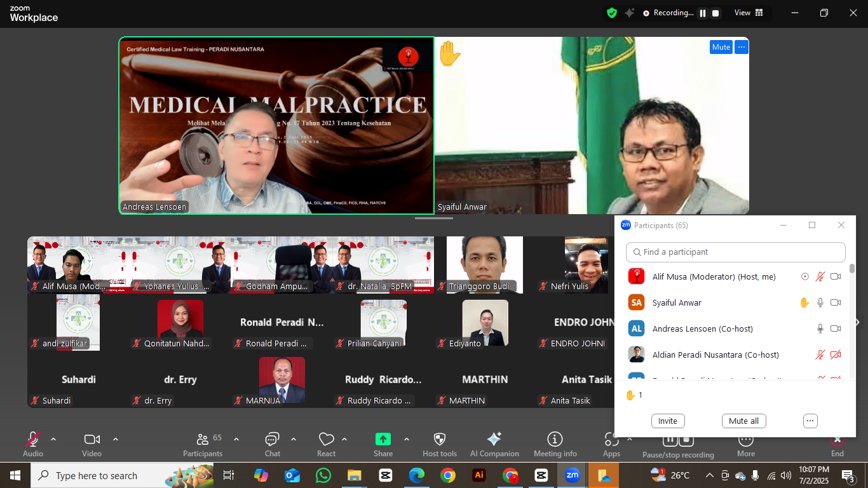Open three-dot menu on Syaiful Anwar's video
Viewport: 868px width, 488px height.
741,47
